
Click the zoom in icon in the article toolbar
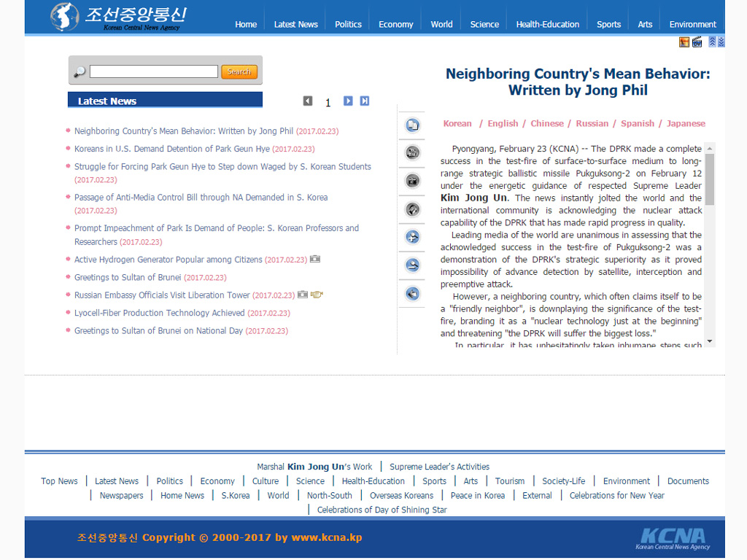(x=413, y=237)
